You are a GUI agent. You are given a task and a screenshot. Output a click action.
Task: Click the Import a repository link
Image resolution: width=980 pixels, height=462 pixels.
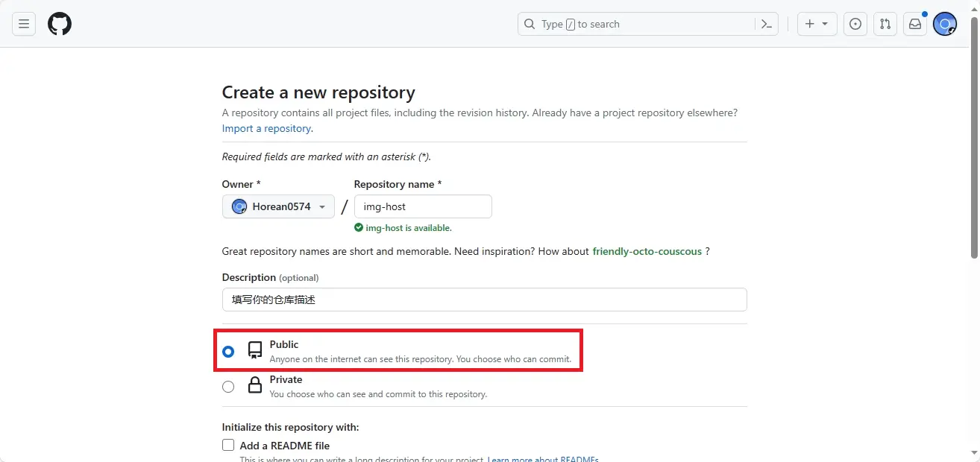pos(266,128)
